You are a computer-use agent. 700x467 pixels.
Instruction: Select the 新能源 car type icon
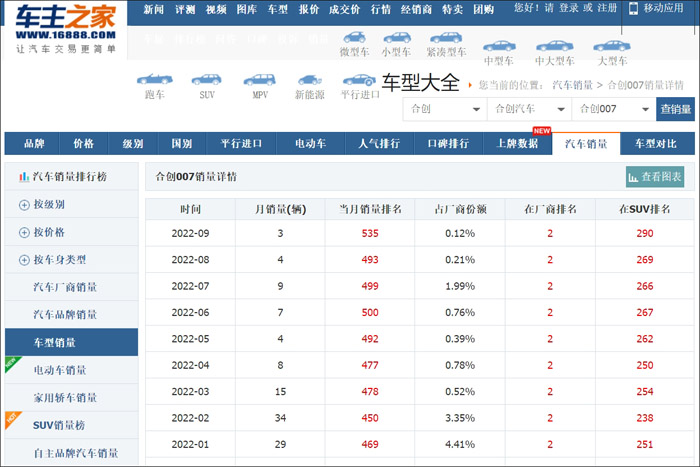309,80
